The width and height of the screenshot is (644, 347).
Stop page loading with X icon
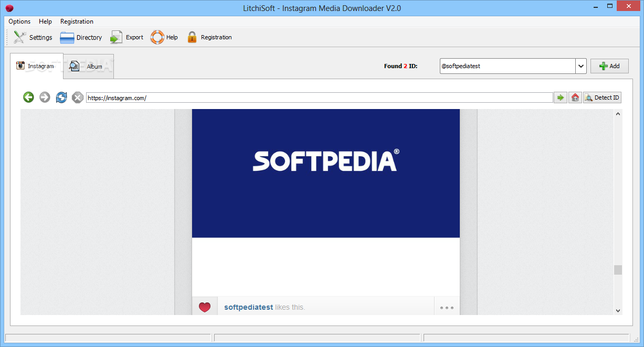(x=78, y=97)
